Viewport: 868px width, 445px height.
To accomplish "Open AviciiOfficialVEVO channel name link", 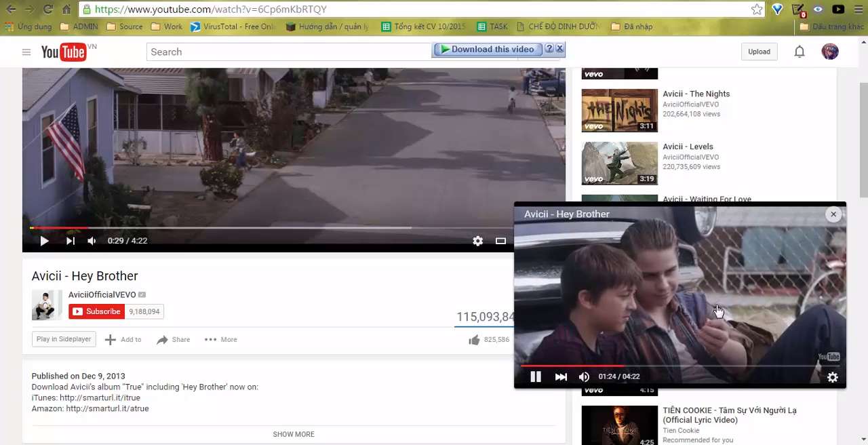I will [x=102, y=294].
